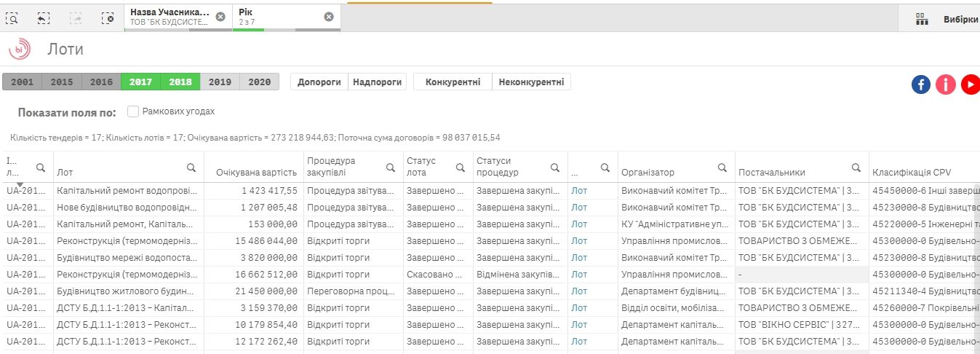Clear all selections icon

coord(108,17)
